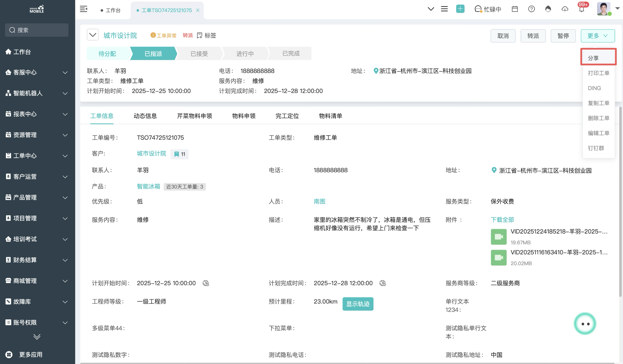The height and width of the screenshot is (364, 623).
Task: Open the floating assistant robot bubble
Action: point(585,324)
